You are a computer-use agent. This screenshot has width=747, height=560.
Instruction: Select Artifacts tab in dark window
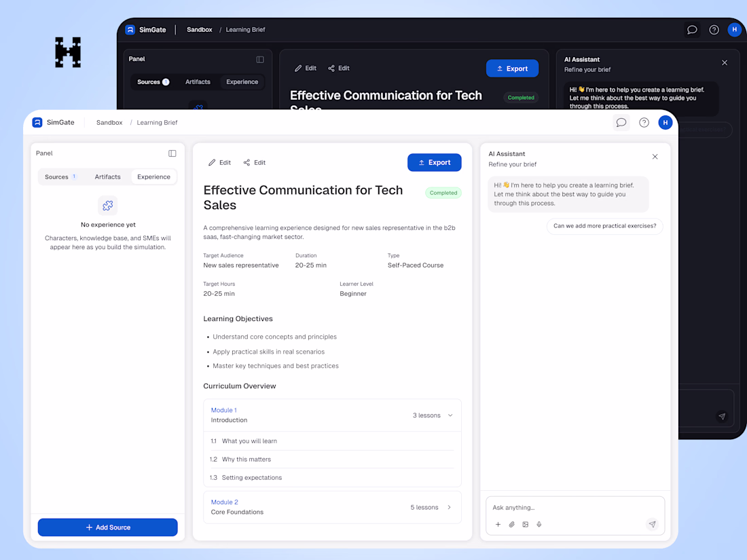tap(198, 82)
